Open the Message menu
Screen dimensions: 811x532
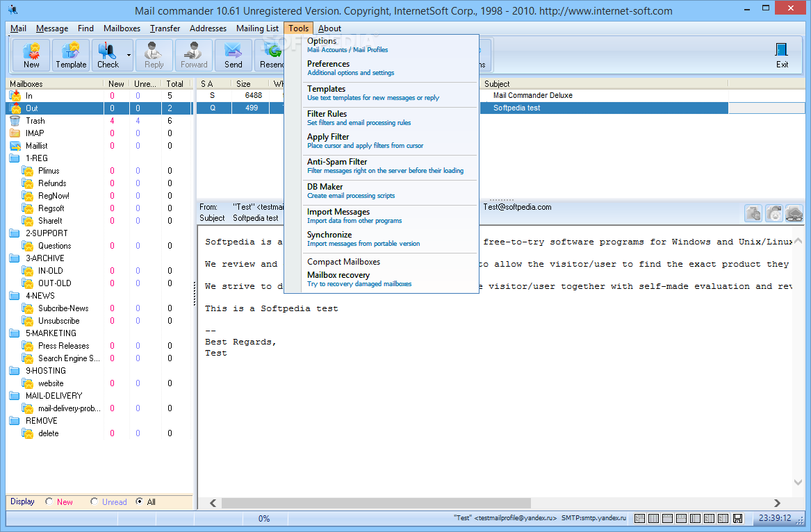tap(51, 28)
